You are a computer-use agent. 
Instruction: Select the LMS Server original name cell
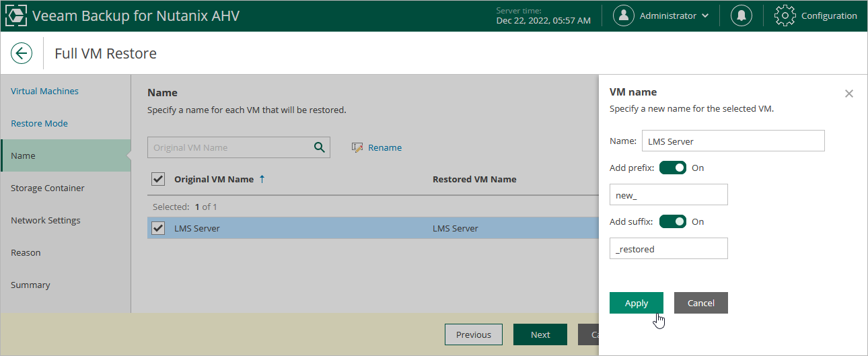197,228
